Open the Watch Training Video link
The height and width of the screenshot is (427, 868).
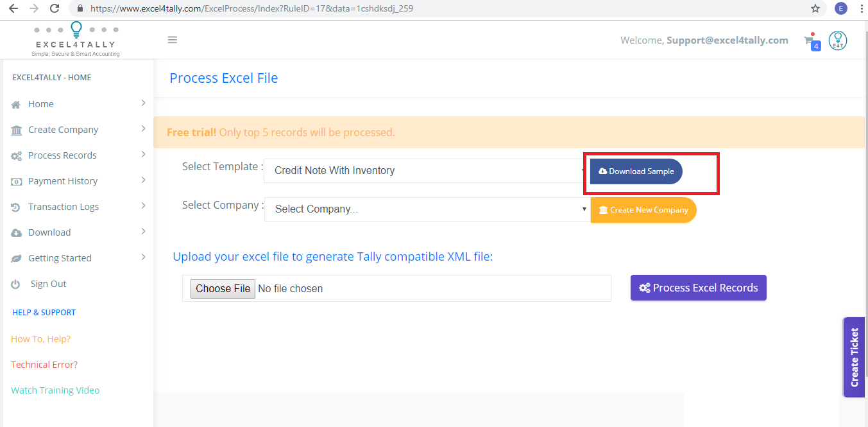pos(55,390)
